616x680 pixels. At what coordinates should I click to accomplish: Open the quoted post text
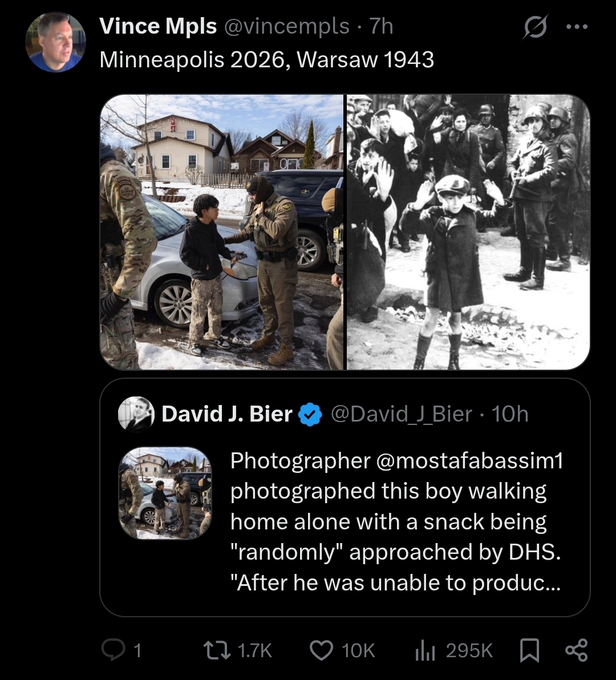click(x=396, y=522)
